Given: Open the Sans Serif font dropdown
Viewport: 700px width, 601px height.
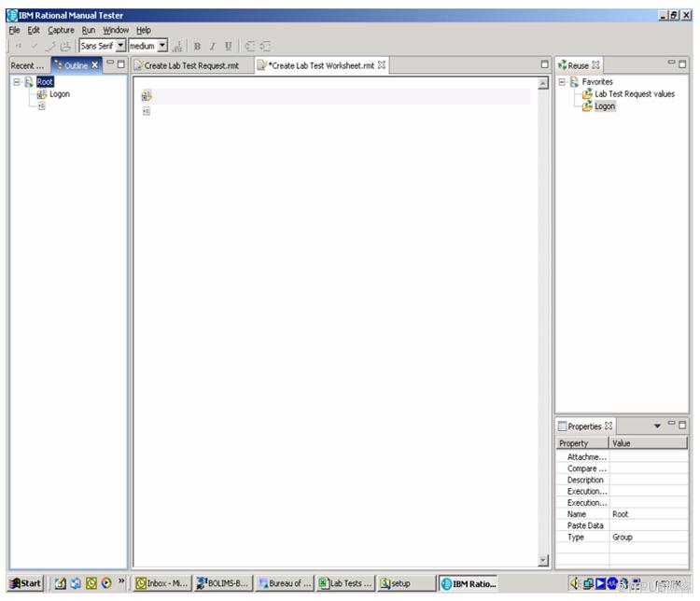Looking at the screenshot, I should tap(120, 46).
